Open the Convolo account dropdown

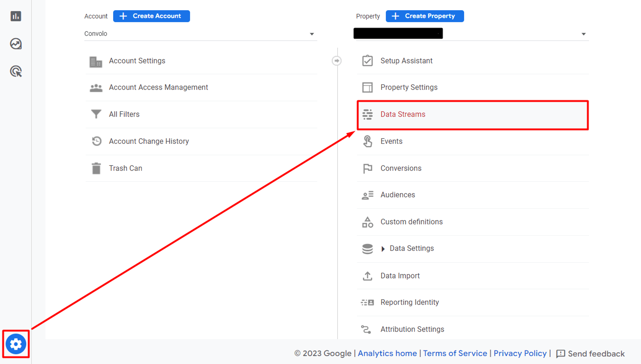pos(201,34)
